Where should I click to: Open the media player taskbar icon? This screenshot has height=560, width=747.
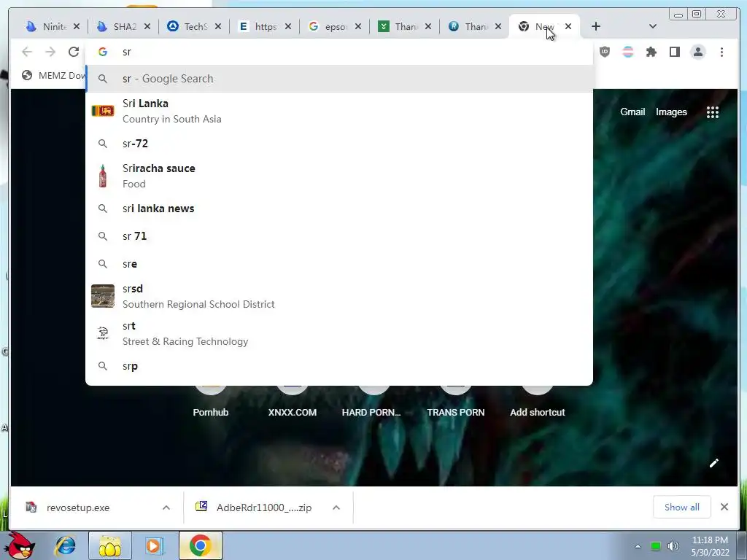[153, 545]
